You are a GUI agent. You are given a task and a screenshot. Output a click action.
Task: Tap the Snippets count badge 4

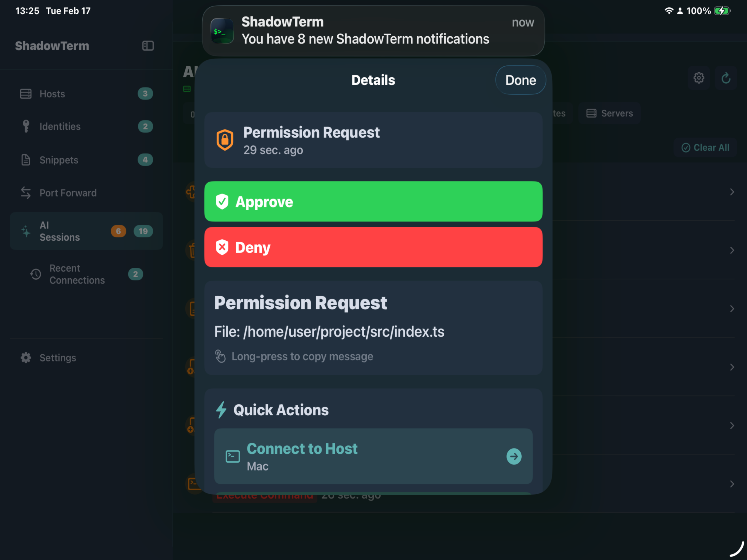[145, 160]
